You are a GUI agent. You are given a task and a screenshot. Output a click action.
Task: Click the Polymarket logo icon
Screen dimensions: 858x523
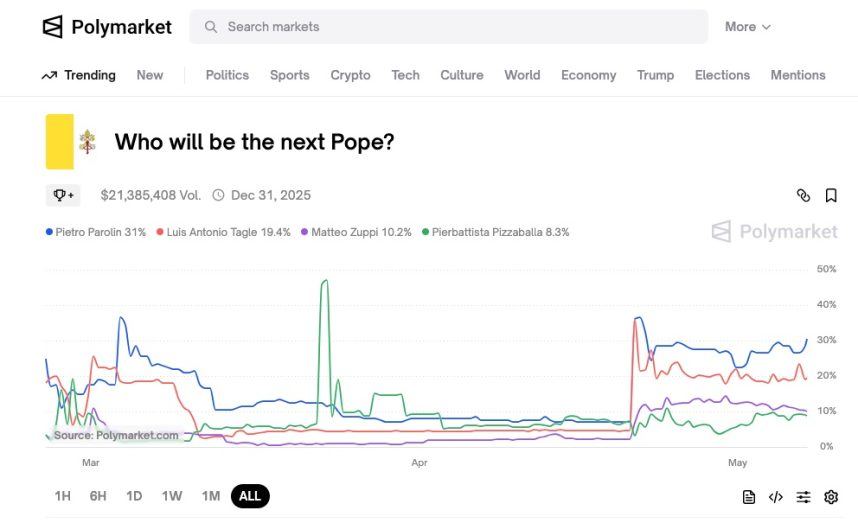pyautogui.click(x=53, y=27)
